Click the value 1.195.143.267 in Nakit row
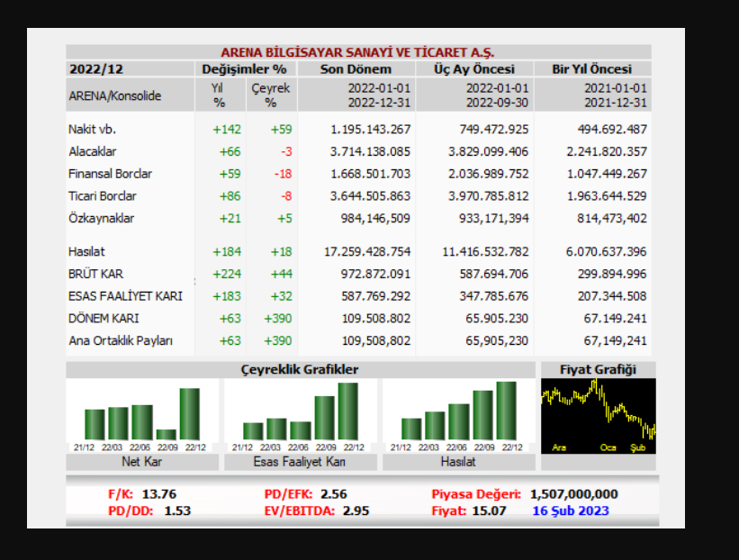Image resolution: width=739 pixels, height=560 pixels. point(371,129)
